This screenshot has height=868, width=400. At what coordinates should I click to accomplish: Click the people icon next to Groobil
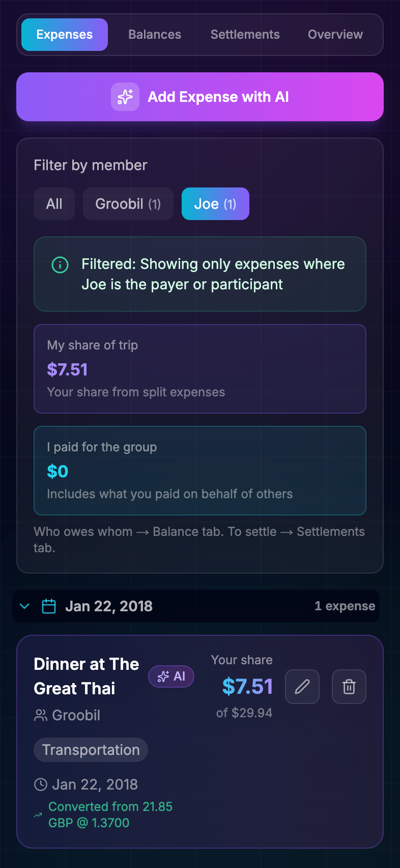[40, 715]
